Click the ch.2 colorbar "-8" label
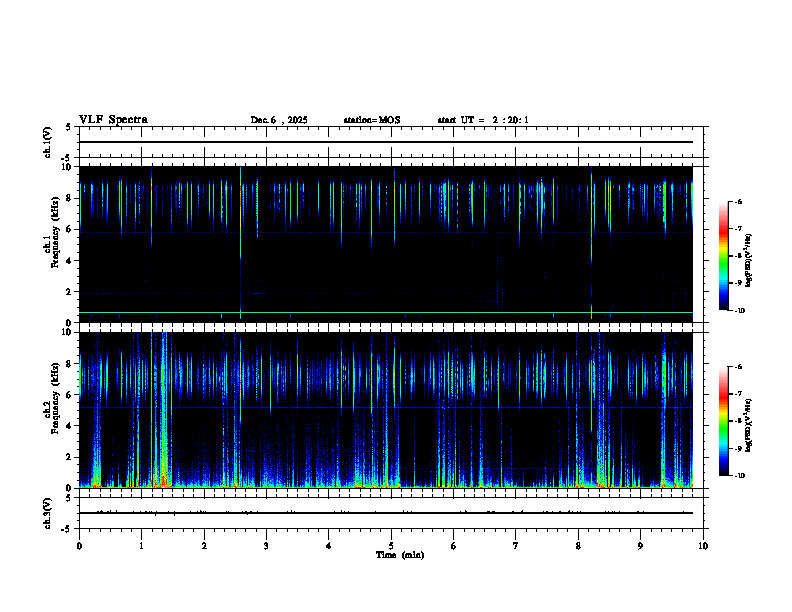 (738, 421)
